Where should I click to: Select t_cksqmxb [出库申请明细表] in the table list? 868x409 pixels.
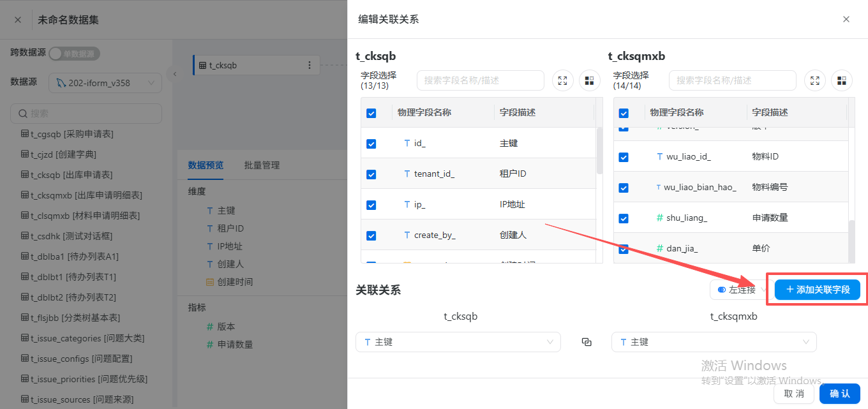(81, 195)
